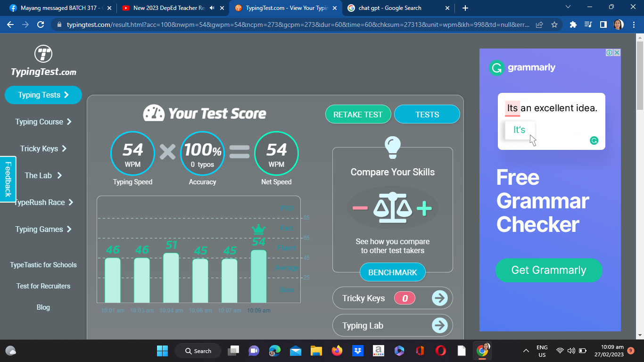Click the Grammarly ad info icon
The height and width of the screenshot is (362, 644).
[x=609, y=53]
